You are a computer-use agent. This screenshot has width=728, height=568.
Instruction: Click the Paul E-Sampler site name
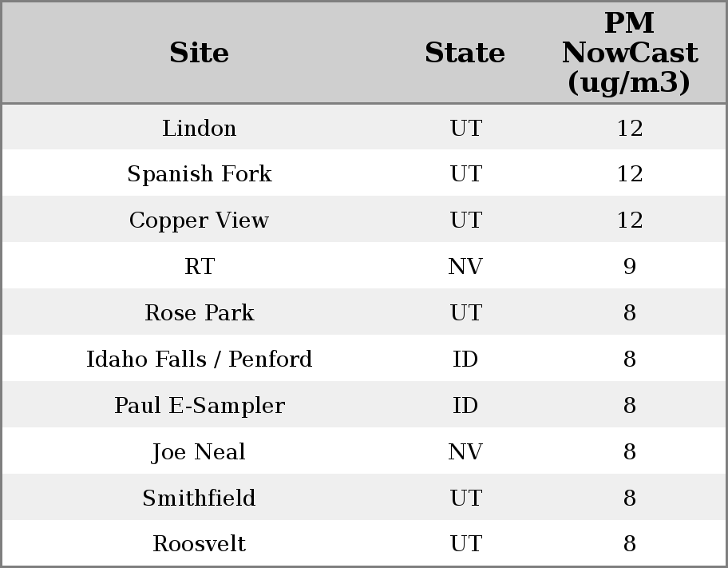199,406
